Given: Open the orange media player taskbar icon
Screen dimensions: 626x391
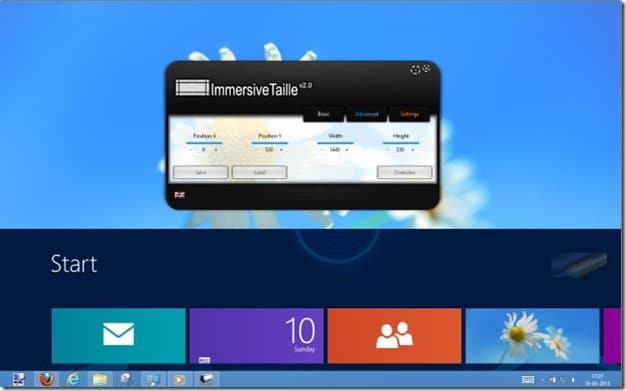Looking at the screenshot, I should click(x=179, y=379).
